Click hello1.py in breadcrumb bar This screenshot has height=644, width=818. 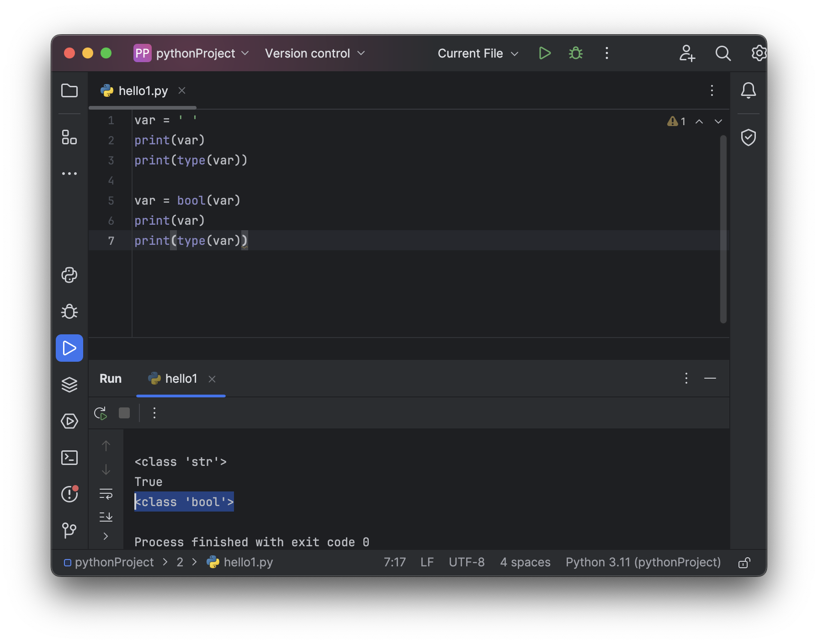(x=240, y=562)
